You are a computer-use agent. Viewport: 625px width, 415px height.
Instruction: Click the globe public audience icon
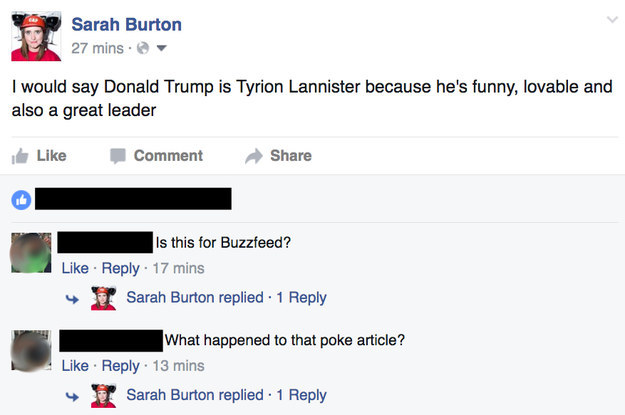pyautogui.click(x=142, y=47)
